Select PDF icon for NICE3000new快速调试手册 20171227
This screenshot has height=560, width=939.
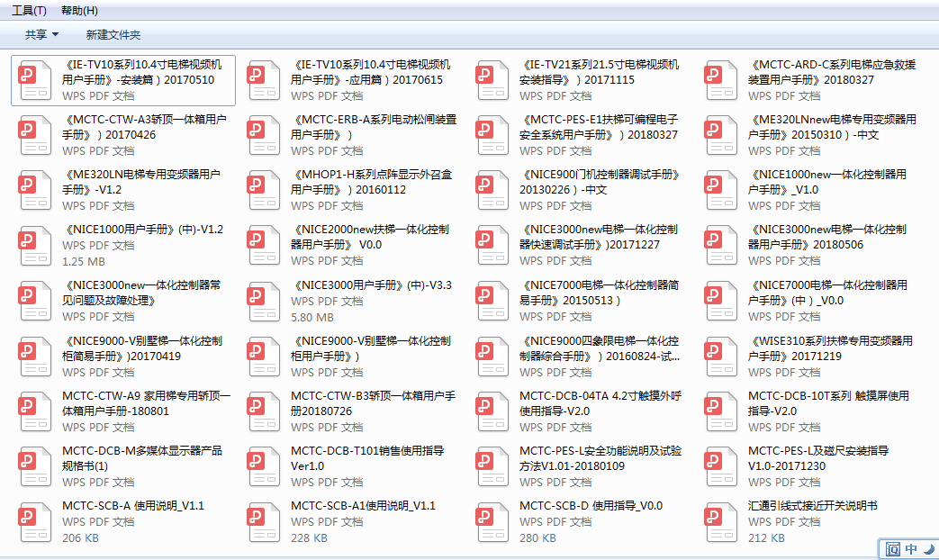coord(492,246)
